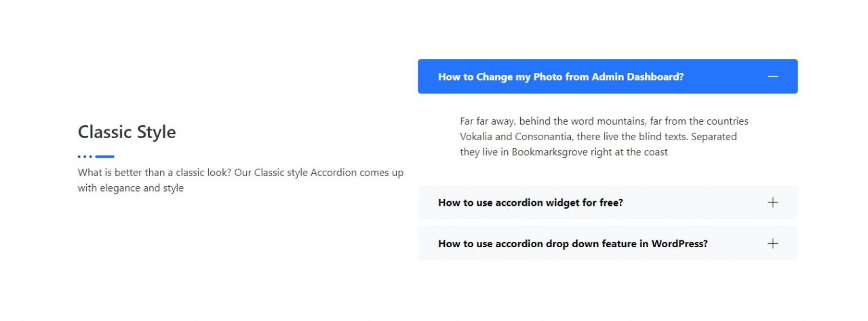Click the plus icon for accordion widget question
This screenshot has width=868, height=321.
tap(772, 202)
